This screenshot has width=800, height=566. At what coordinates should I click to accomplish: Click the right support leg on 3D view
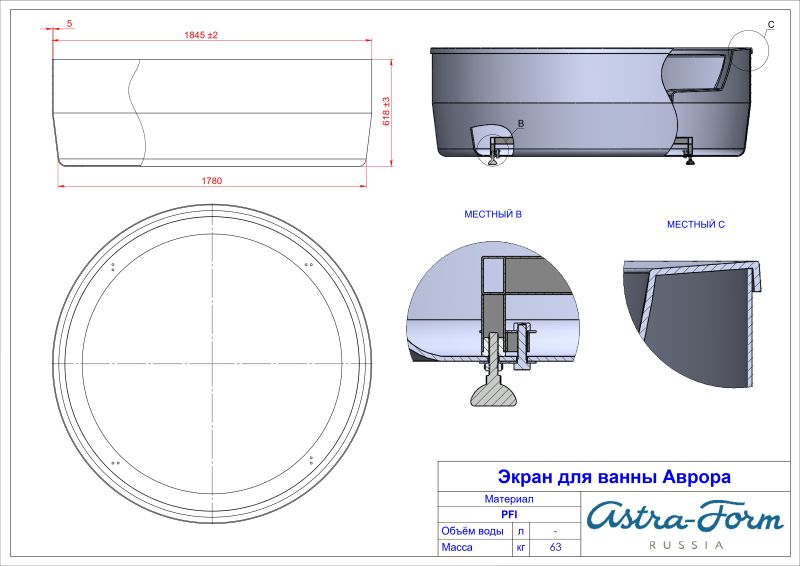click(687, 150)
